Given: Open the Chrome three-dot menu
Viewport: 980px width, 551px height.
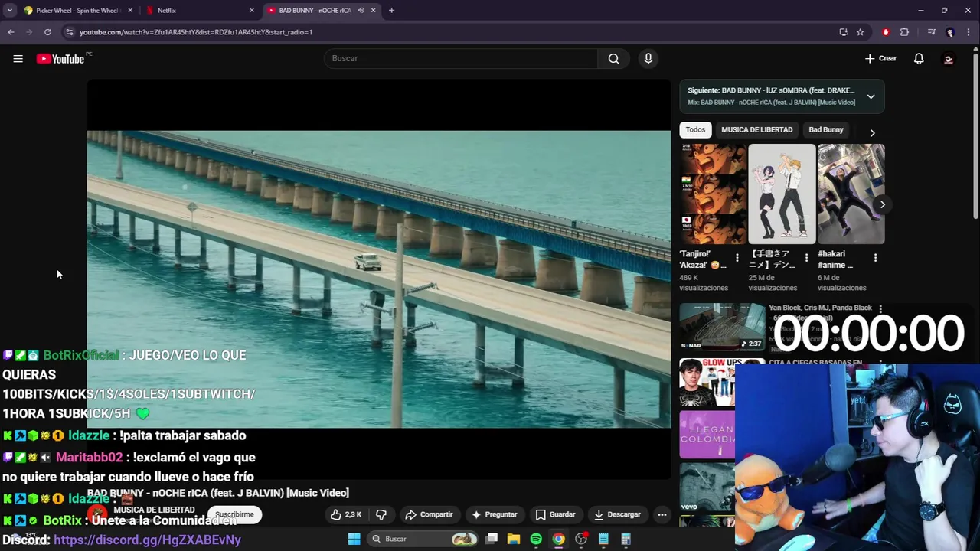Looking at the screenshot, I should [969, 32].
